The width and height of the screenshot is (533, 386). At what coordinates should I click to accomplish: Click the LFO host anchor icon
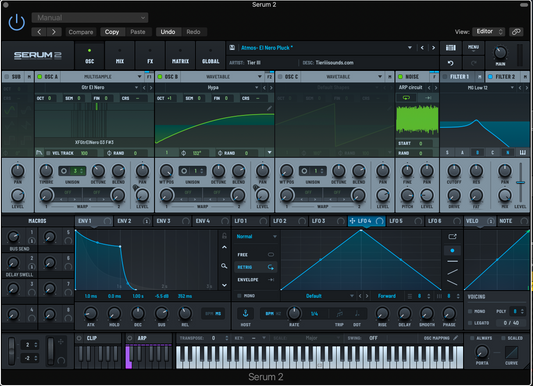(245, 313)
